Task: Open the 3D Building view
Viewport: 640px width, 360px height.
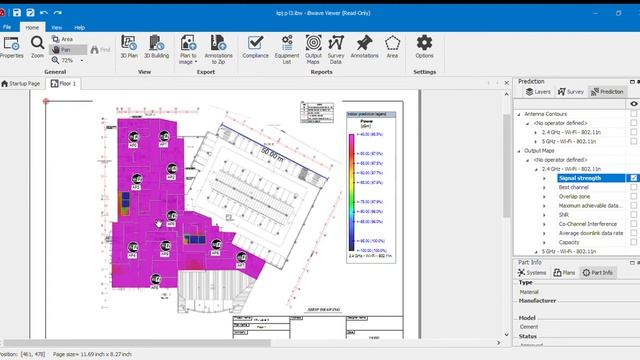Action: (156, 47)
